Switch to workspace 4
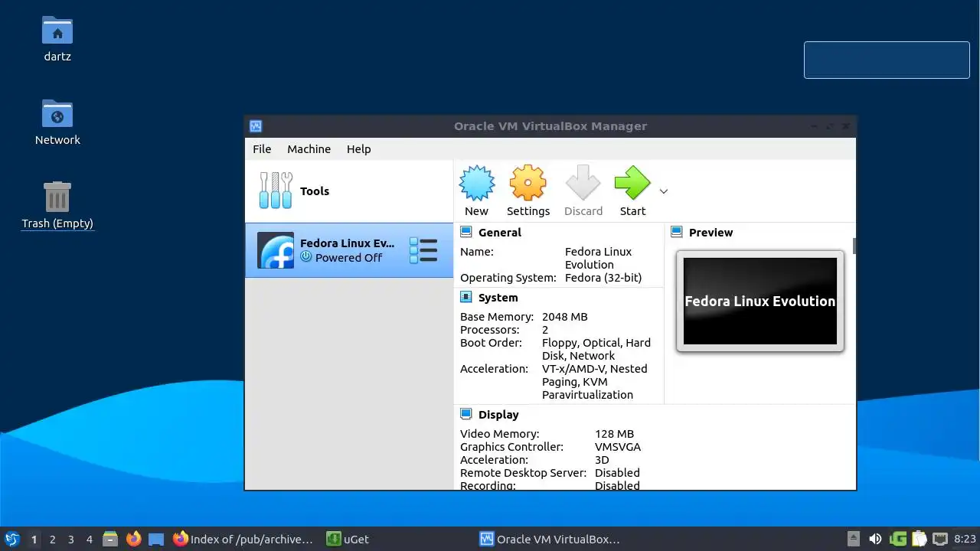The height and width of the screenshot is (551, 980). (x=89, y=540)
